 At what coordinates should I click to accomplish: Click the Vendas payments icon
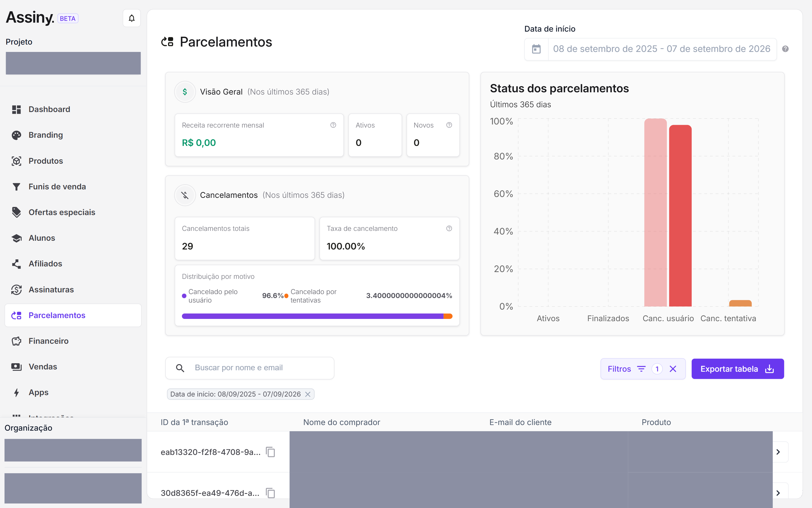(x=16, y=367)
